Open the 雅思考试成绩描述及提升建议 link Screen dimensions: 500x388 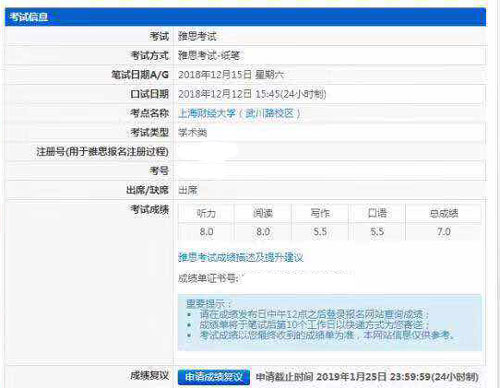(x=241, y=257)
